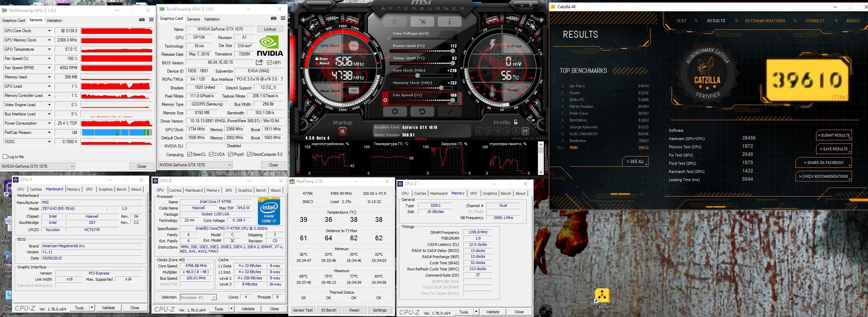
Task: Select Afterburner profile slot 1
Action: point(479,131)
